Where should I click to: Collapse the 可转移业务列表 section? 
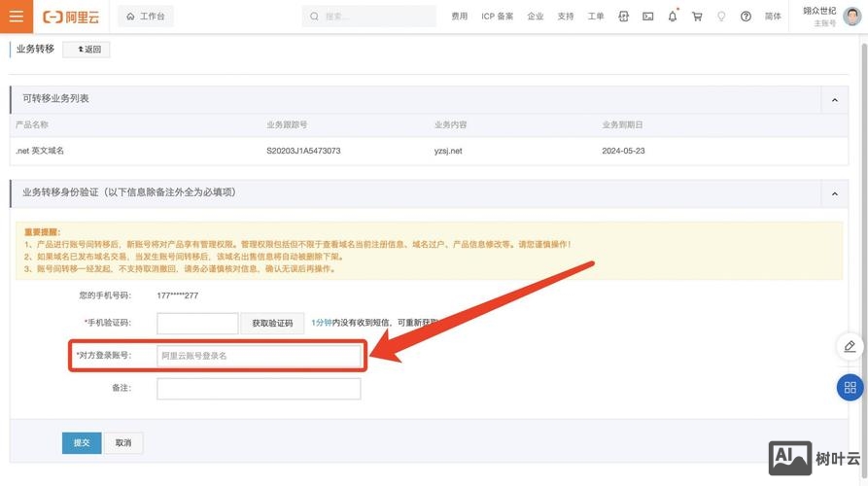834,100
